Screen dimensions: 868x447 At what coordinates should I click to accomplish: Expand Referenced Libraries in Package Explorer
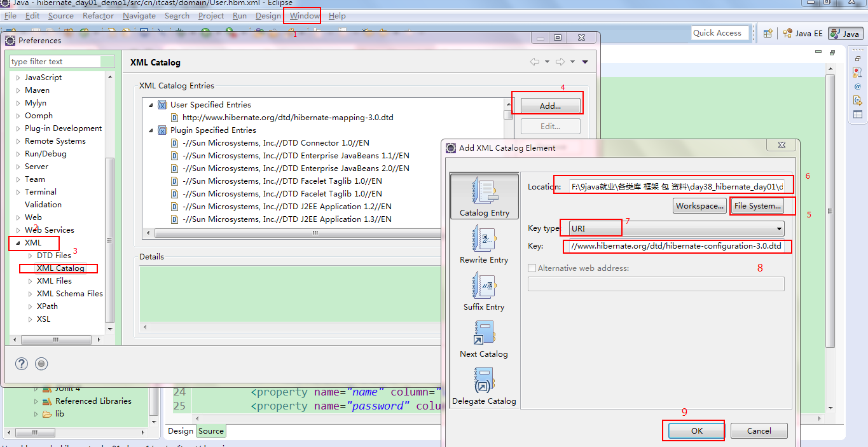coord(36,401)
